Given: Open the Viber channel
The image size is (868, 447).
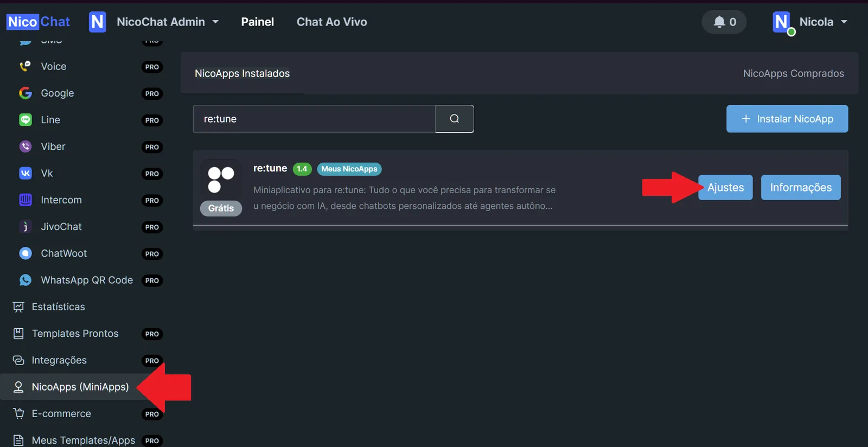Looking at the screenshot, I should click(53, 146).
